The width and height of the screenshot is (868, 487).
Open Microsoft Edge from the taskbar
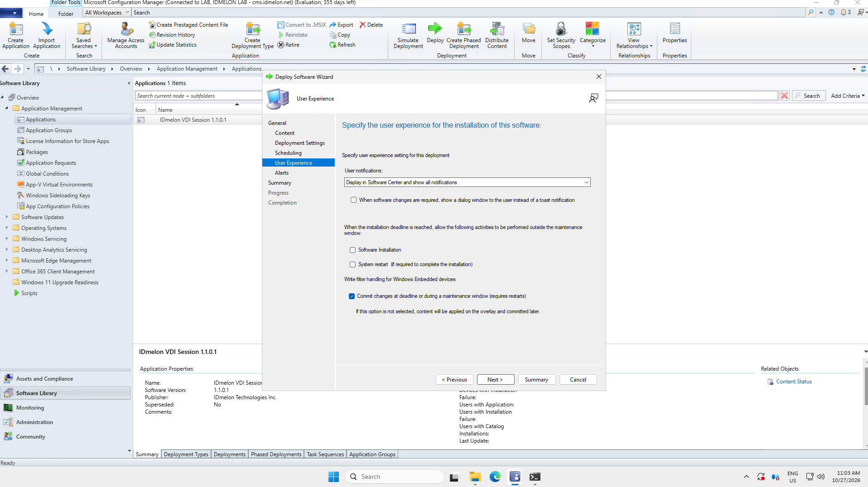(495, 477)
